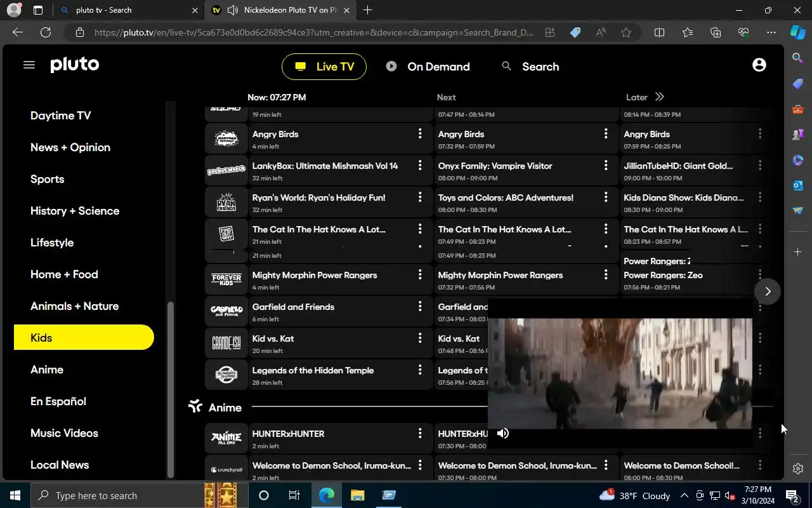Refresh the browser page
The width and height of the screenshot is (812, 508).
tap(46, 32)
